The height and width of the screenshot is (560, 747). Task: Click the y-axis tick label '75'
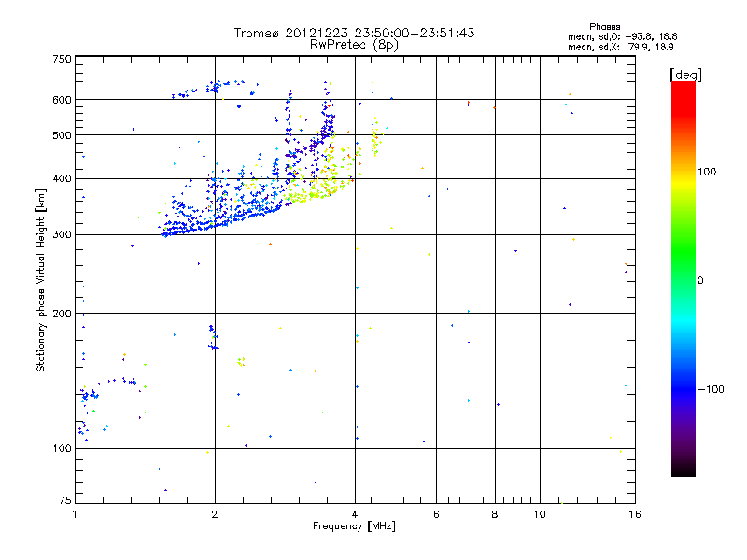65,500
